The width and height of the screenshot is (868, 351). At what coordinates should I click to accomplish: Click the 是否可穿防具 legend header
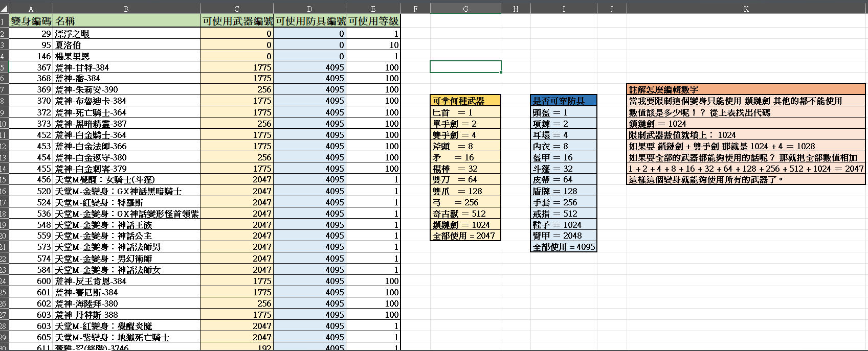564,101
